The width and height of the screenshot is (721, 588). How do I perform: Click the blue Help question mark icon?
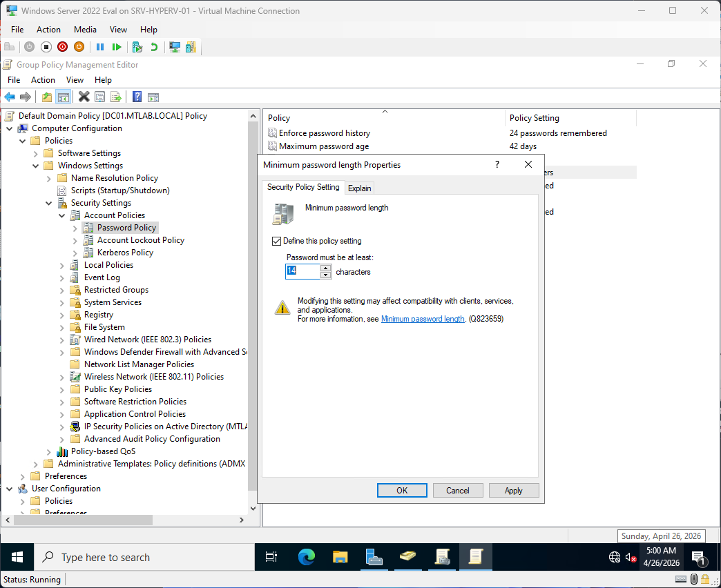(x=137, y=97)
